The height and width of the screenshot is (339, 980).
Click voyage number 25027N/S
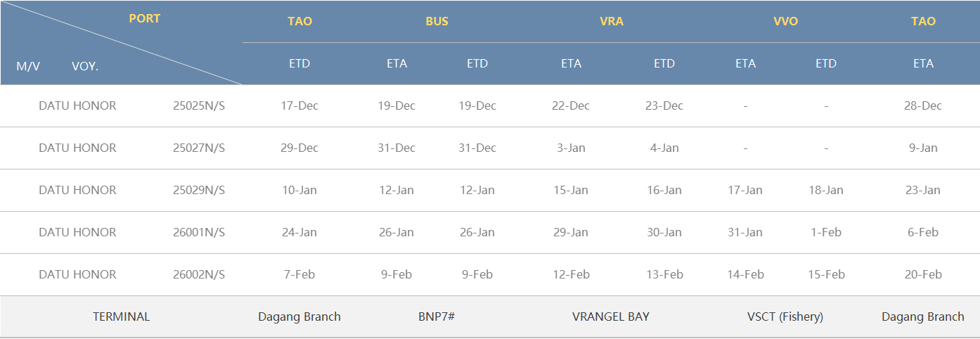click(x=199, y=148)
